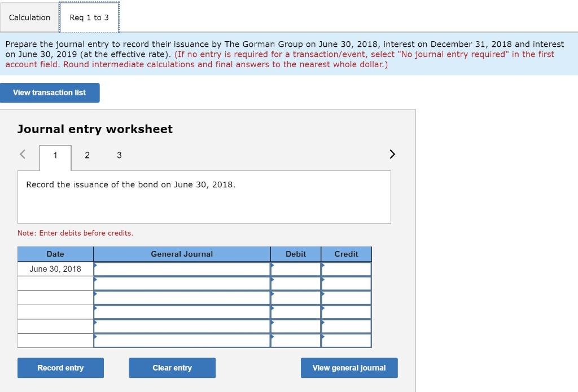The width and height of the screenshot is (578, 392).
Task: Select journal entry tab 2
Action: click(x=87, y=155)
